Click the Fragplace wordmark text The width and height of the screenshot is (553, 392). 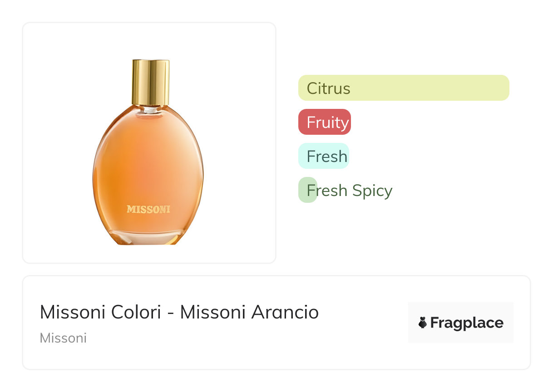[466, 323]
